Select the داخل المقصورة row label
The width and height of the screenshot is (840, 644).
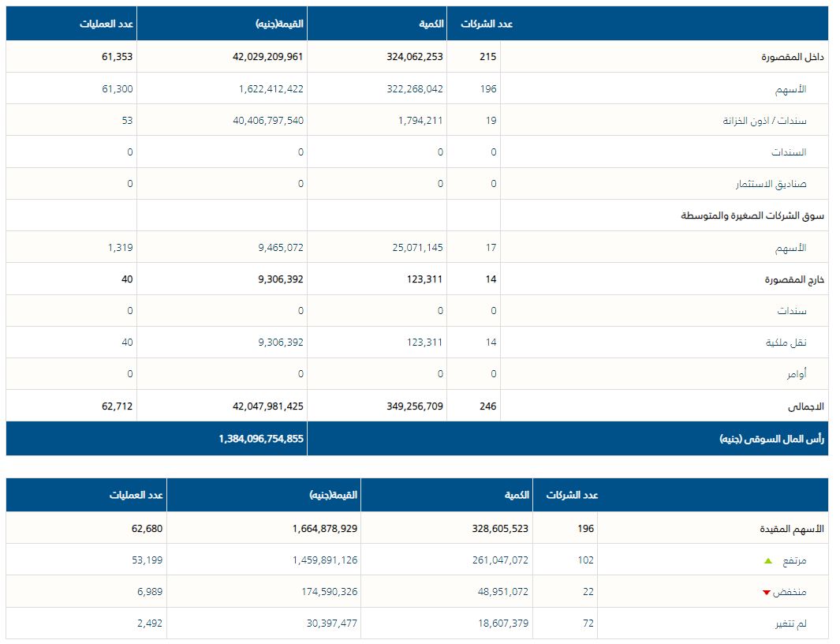[793, 58]
